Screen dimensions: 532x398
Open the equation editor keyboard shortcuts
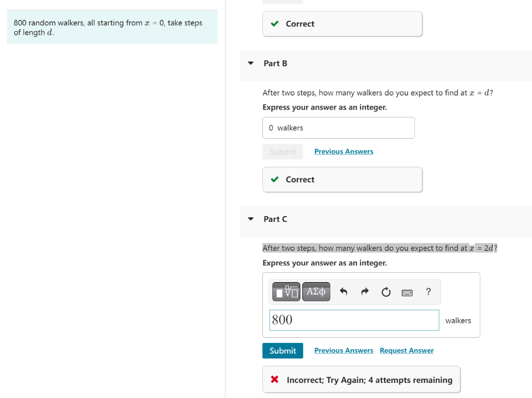tap(407, 292)
